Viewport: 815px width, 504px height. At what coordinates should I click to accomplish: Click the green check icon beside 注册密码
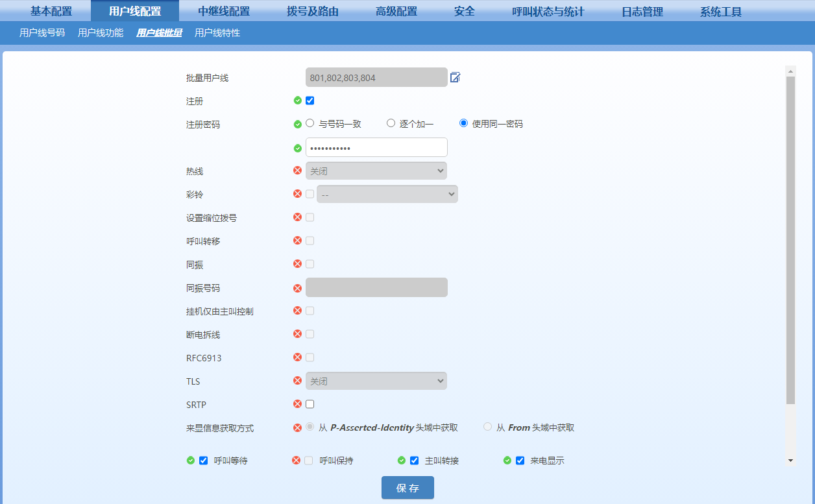297,147
